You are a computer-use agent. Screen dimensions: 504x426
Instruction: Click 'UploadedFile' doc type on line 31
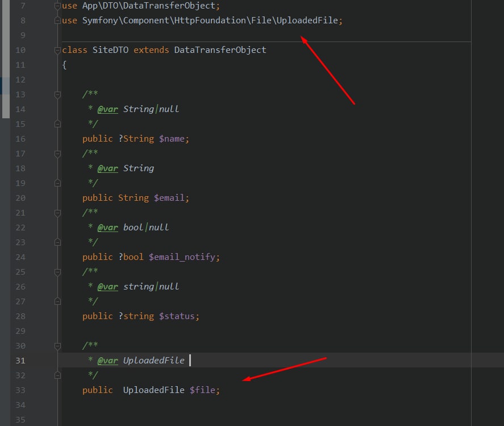[153, 361]
